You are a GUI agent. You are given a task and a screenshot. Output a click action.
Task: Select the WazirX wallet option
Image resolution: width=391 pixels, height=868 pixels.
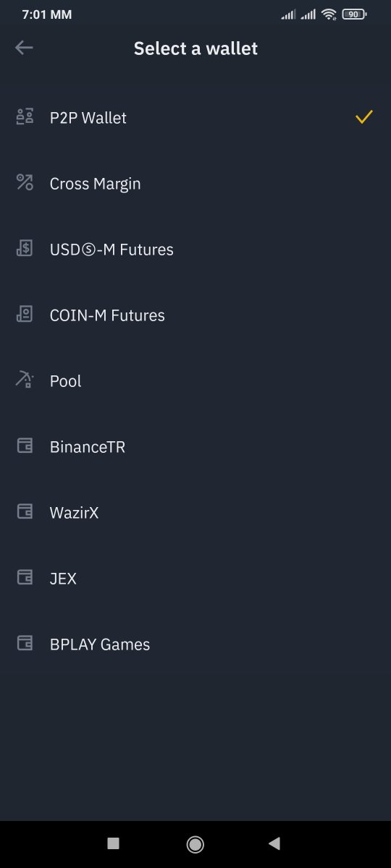coord(195,513)
